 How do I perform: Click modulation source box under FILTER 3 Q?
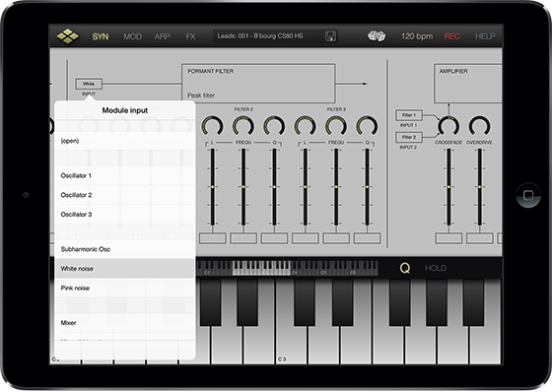[x=367, y=238]
